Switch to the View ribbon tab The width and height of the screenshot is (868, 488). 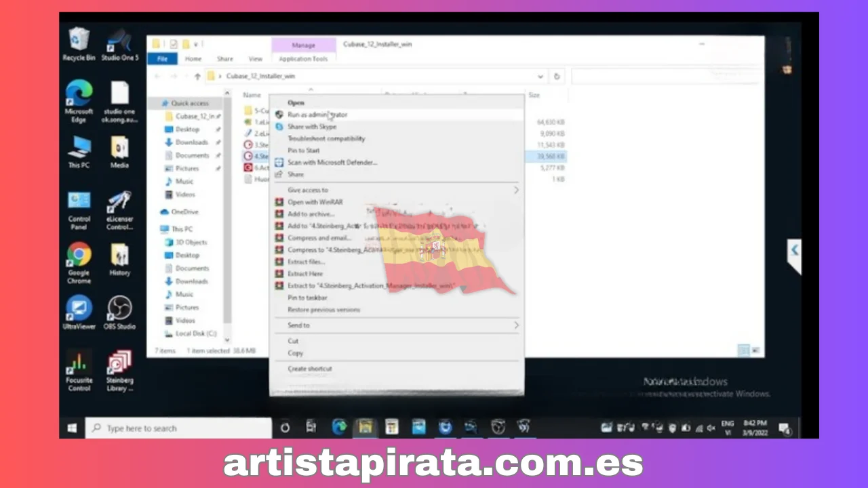point(256,59)
